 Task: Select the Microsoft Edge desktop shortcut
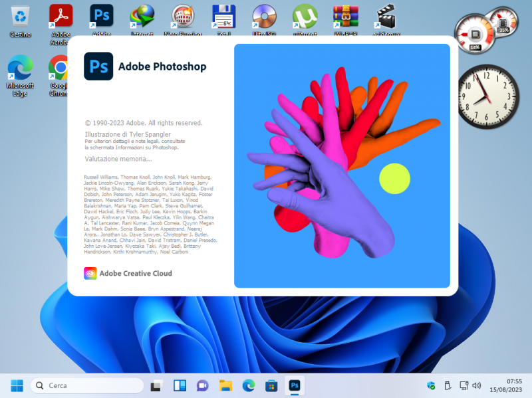[x=20, y=68]
